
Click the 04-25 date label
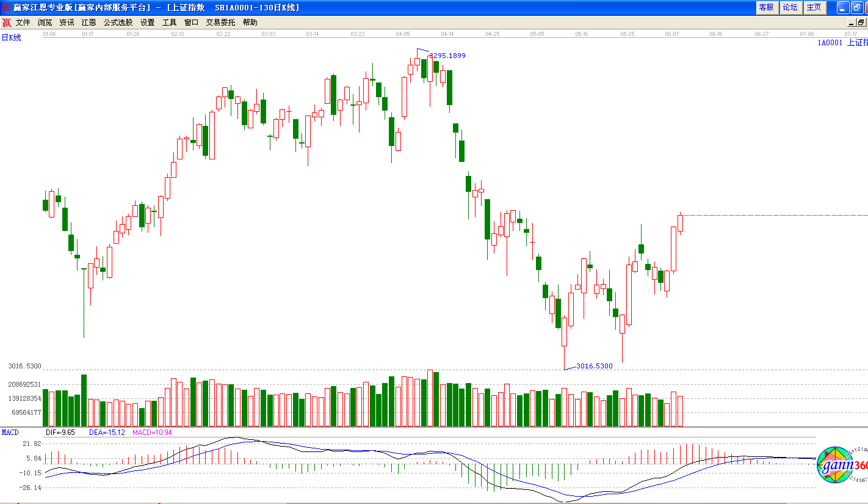click(x=493, y=34)
